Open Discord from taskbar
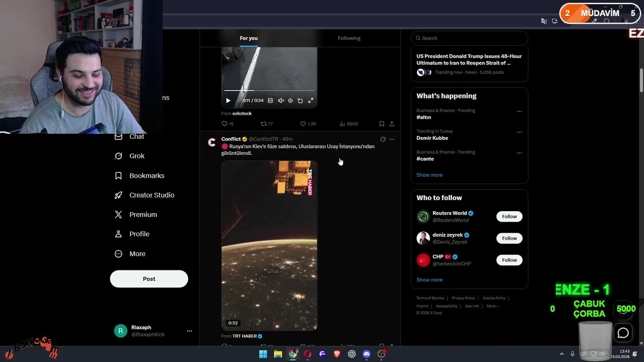 (367, 354)
